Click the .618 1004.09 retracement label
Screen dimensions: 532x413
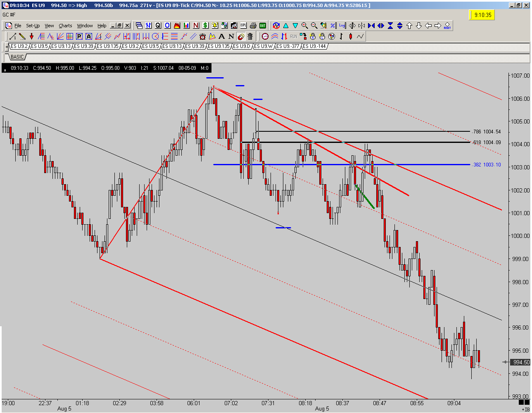486,142
